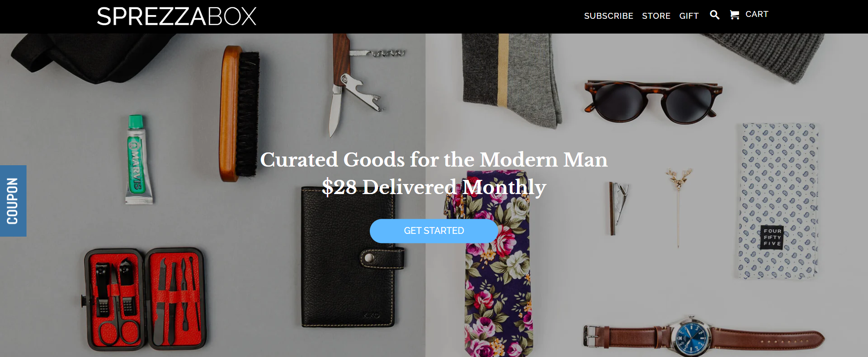The height and width of the screenshot is (357, 868).
Task: Open search with the magnifier icon
Action: (714, 15)
